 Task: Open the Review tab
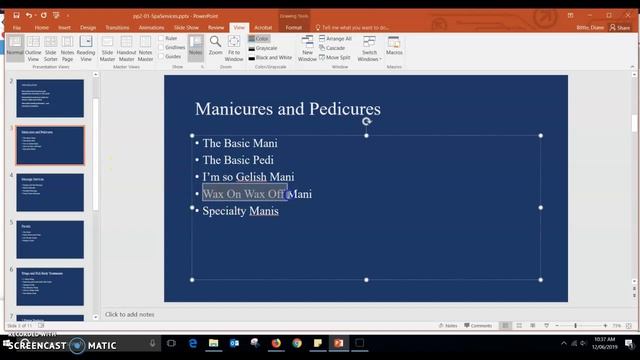216,27
